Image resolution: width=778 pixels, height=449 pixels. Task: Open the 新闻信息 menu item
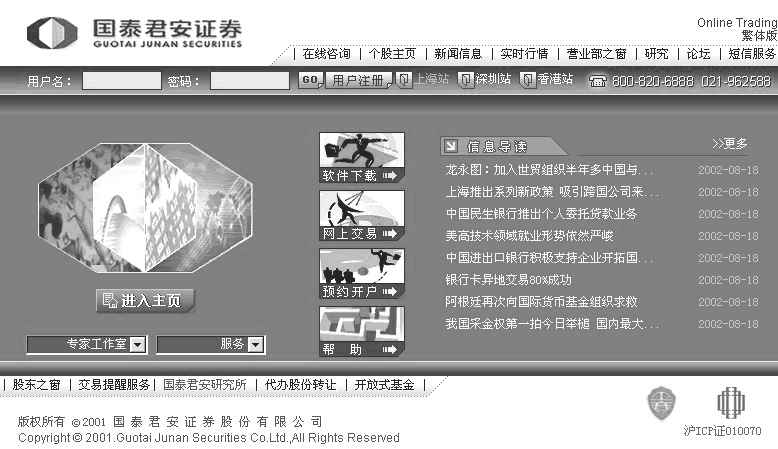(x=458, y=54)
